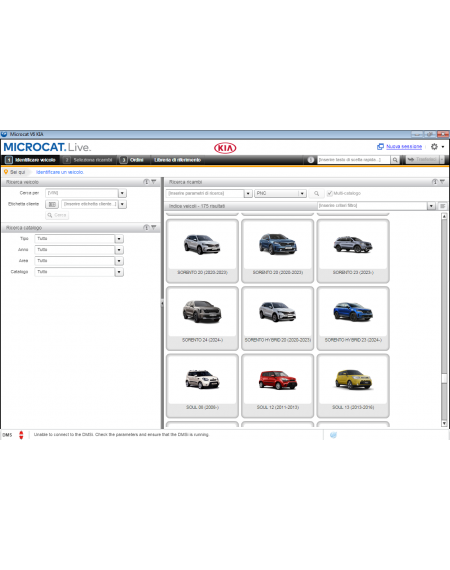This screenshot has width=450, height=570.
Task: Click the quick key info icon
Action: pos(310,160)
